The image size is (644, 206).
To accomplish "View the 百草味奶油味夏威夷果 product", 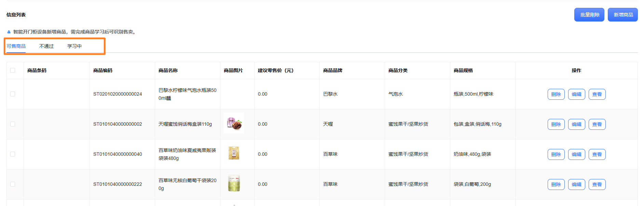I will (597, 154).
